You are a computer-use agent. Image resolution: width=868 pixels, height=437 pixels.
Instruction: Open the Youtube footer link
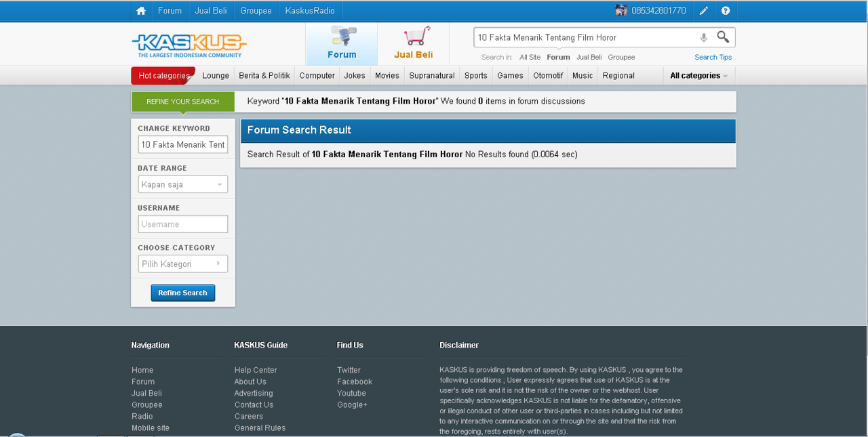351,393
